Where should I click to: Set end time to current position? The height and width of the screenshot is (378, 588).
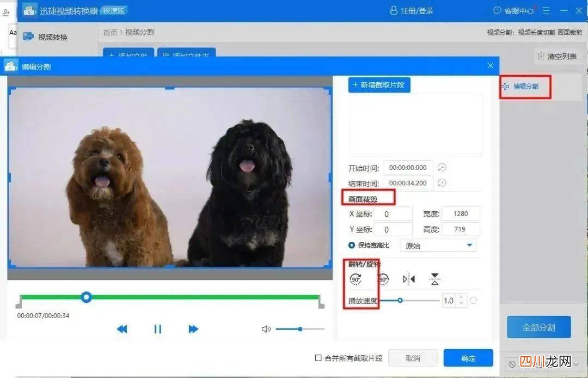[442, 183]
